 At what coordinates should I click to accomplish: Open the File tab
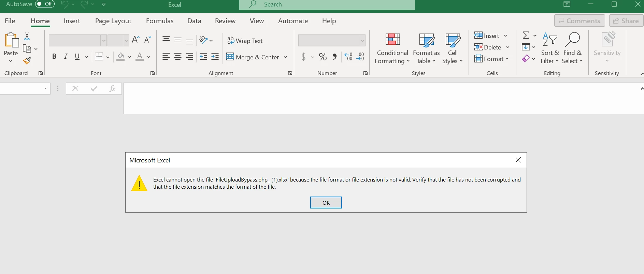tap(10, 21)
